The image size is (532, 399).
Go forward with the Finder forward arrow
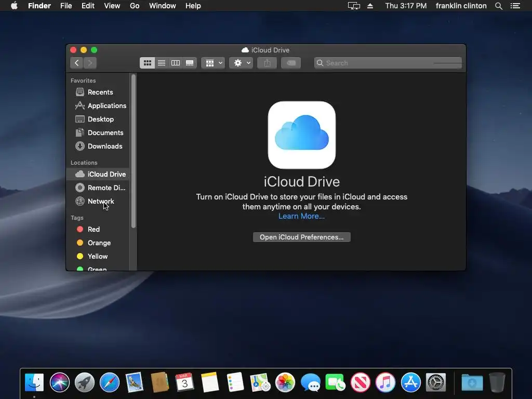[x=90, y=63]
